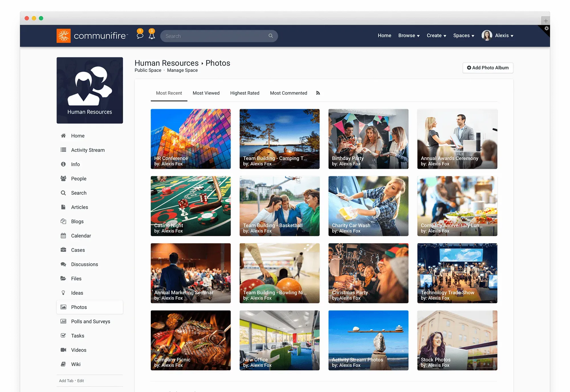Viewport: 570px width, 392px height.
Task: Click the Cases briefcase icon
Action: 63,250
